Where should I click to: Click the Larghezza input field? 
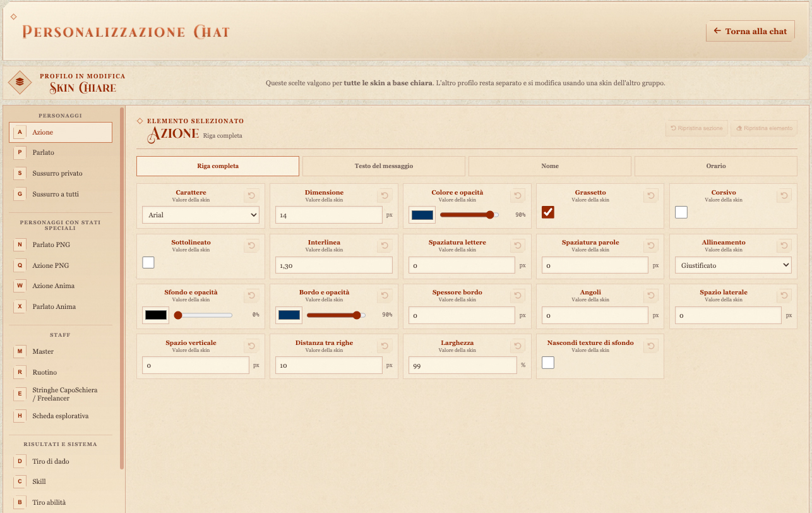coord(463,365)
